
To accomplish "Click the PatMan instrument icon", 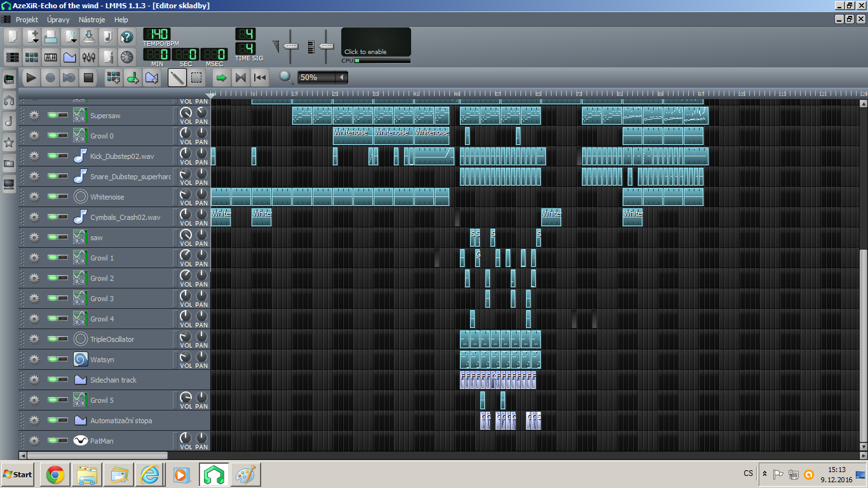I will point(80,441).
